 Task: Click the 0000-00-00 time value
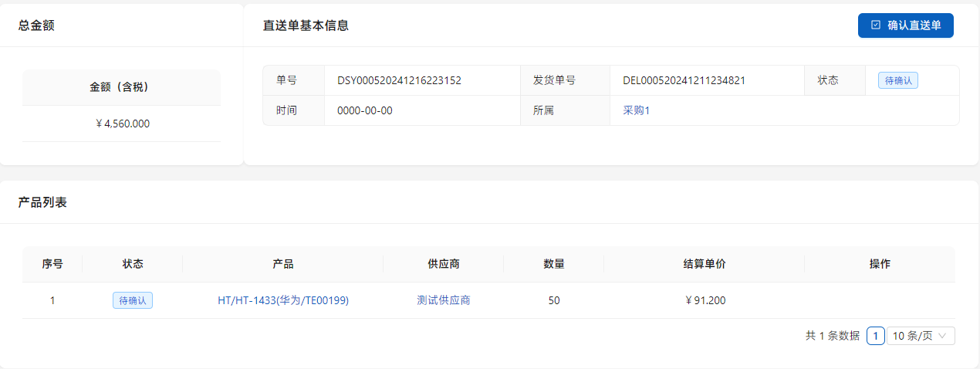pos(365,110)
